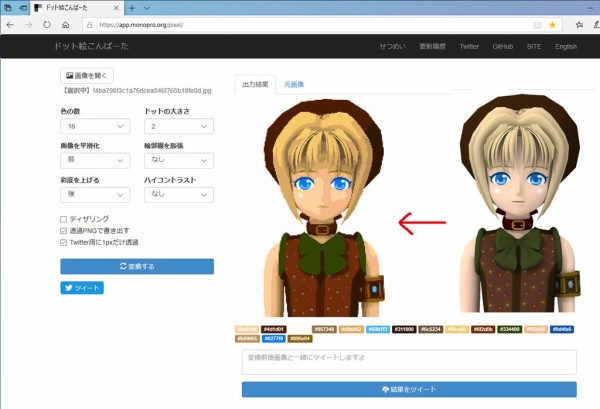600x409 pixels.
Task: Open the tab list chevron beside new tab
Action: click(148, 7)
